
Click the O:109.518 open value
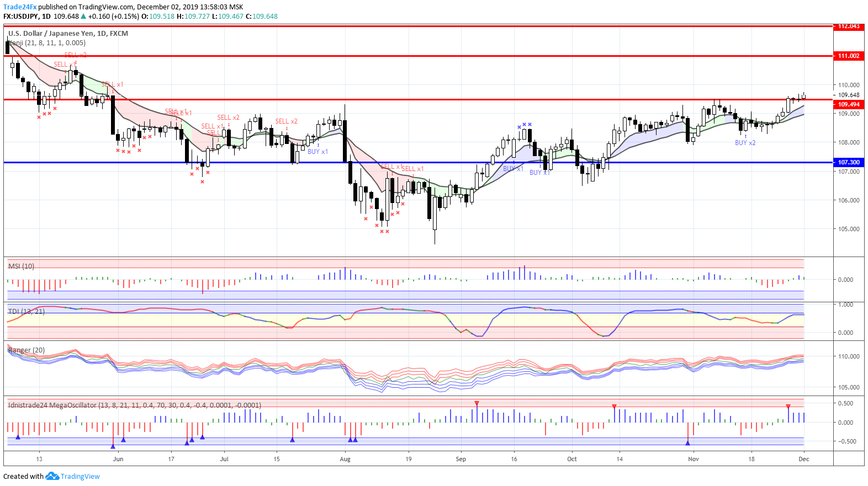click(158, 17)
